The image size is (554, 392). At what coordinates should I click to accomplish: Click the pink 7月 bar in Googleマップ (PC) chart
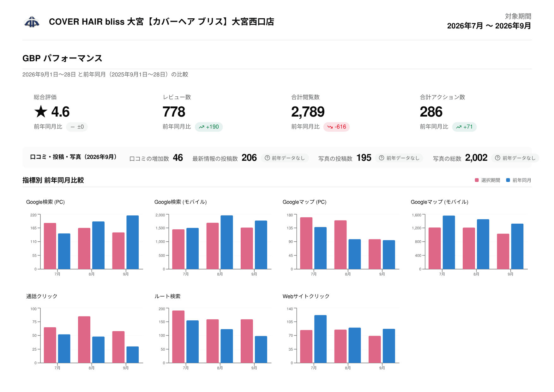tap(306, 243)
